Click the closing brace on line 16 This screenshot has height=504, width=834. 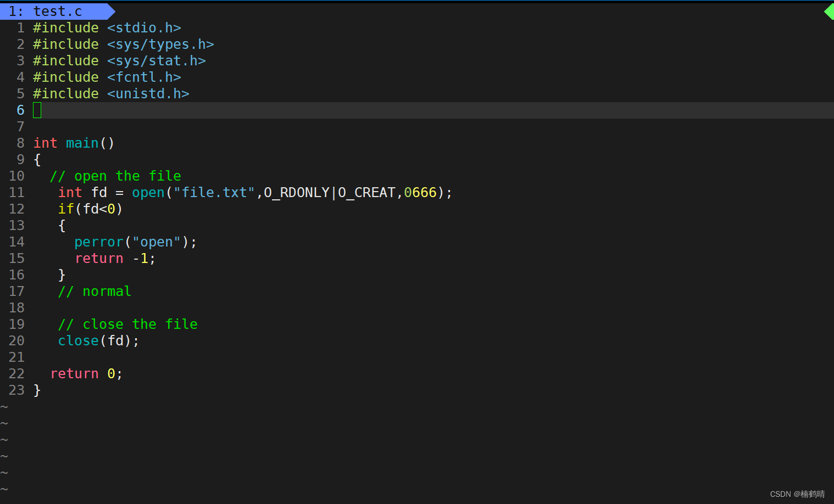click(x=62, y=275)
